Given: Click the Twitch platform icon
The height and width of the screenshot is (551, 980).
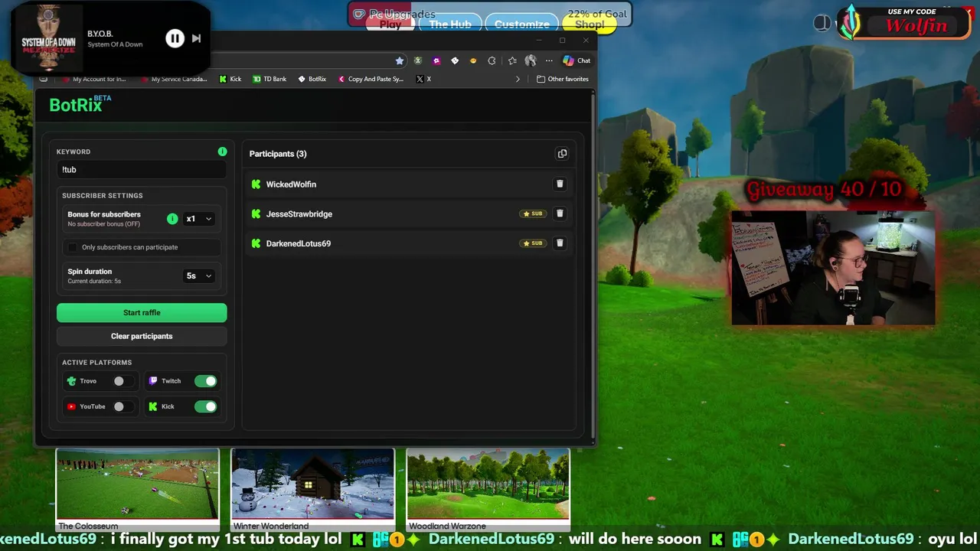Looking at the screenshot, I should pyautogui.click(x=153, y=381).
